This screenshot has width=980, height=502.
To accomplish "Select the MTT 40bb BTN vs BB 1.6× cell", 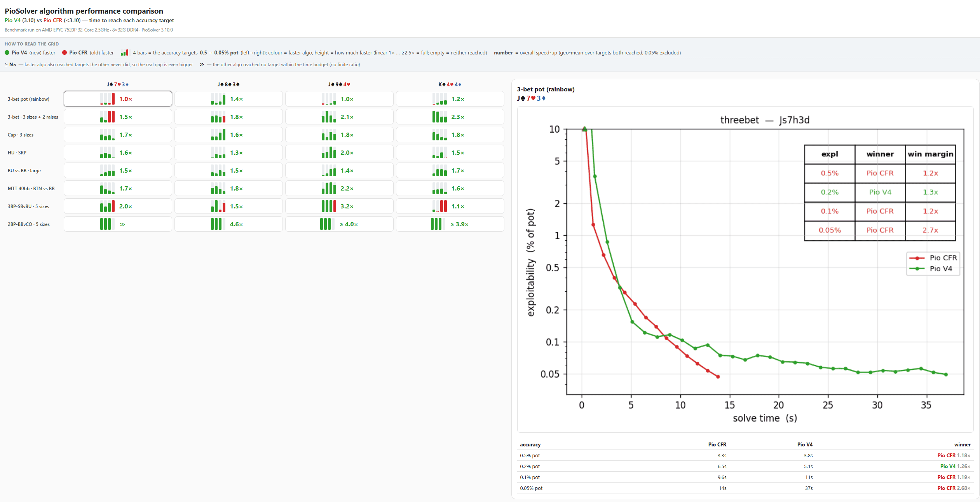I will click(x=450, y=188).
